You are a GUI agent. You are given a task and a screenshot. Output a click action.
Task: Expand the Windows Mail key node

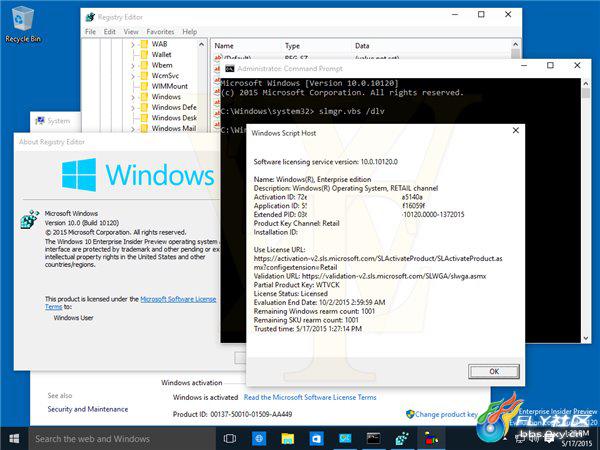(x=133, y=129)
